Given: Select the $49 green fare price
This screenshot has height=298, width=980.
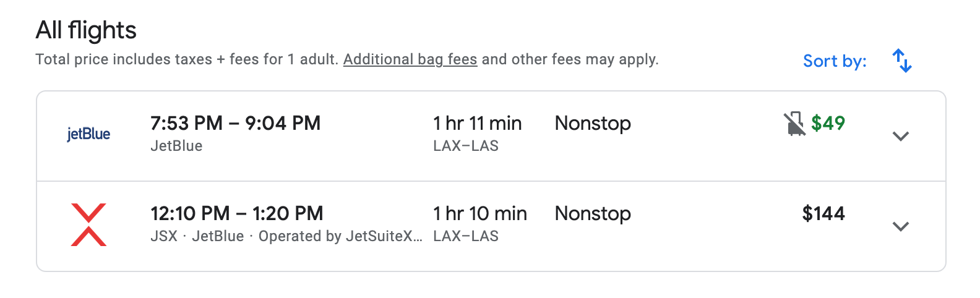Looking at the screenshot, I should [x=828, y=124].
